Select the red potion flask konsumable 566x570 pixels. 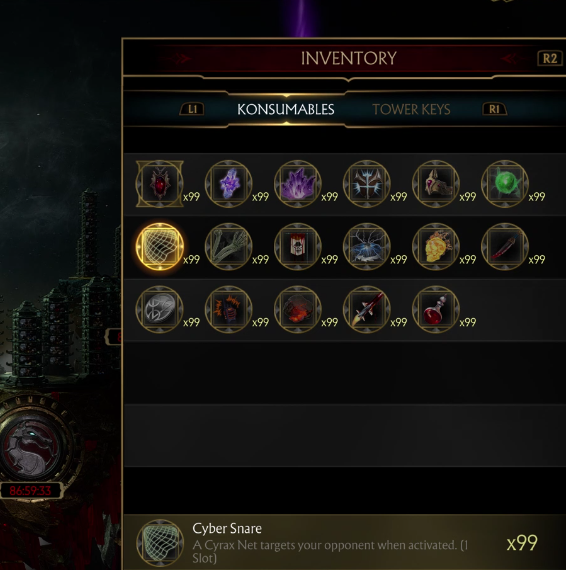pos(436,309)
